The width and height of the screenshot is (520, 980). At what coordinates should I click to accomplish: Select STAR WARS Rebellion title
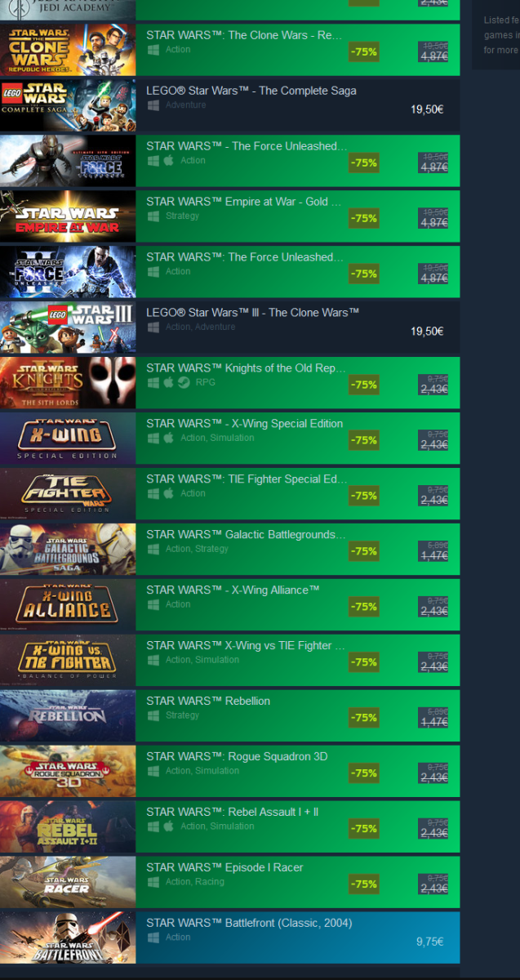click(x=208, y=701)
